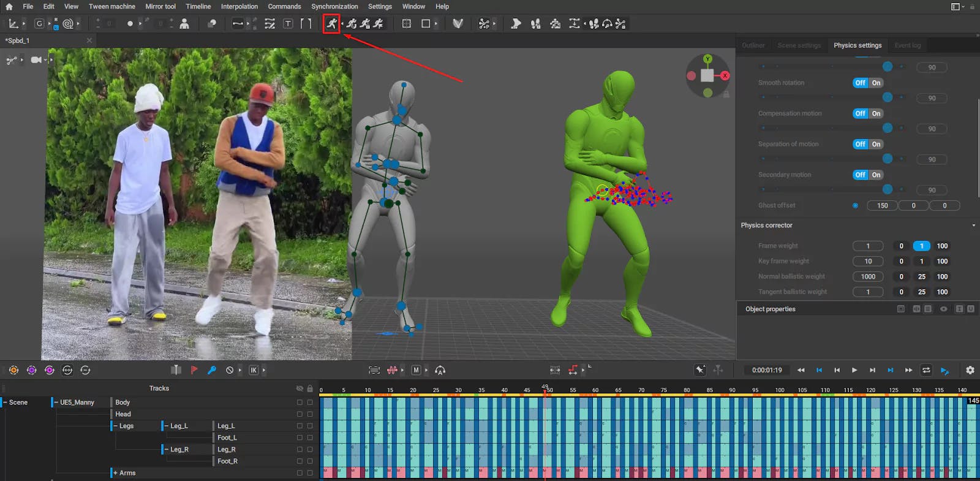Viewport: 980px width, 481px height.
Task: Select Frame weight preset 100
Action: 942,246
